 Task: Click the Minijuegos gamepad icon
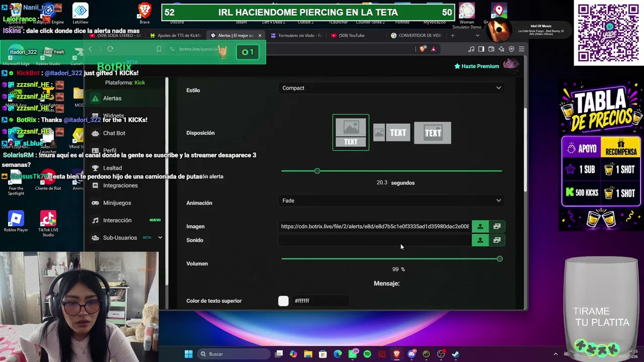click(x=95, y=203)
